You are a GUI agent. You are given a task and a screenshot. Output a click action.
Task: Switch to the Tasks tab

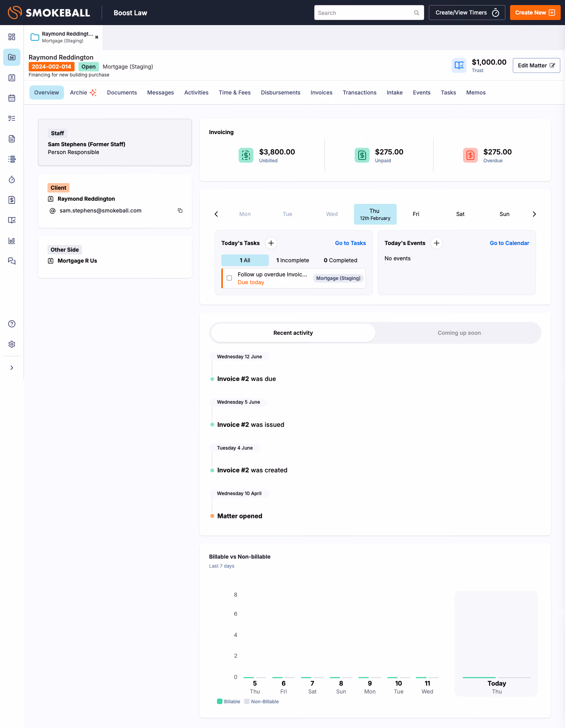448,93
